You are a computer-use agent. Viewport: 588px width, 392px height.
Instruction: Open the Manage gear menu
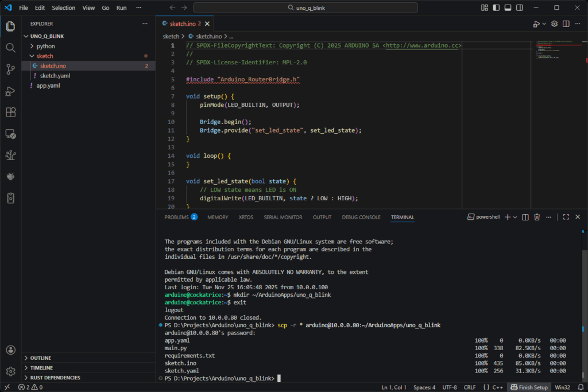click(x=10, y=371)
